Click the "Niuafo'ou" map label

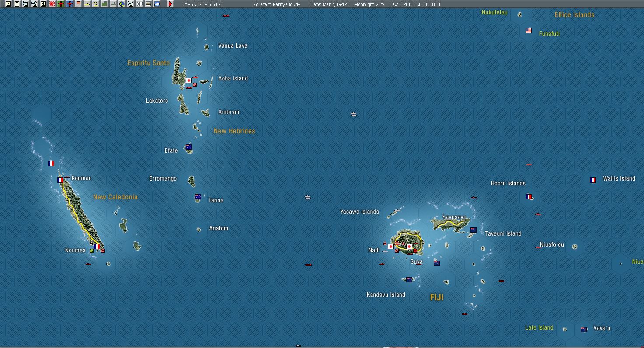(x=552, y=245)
